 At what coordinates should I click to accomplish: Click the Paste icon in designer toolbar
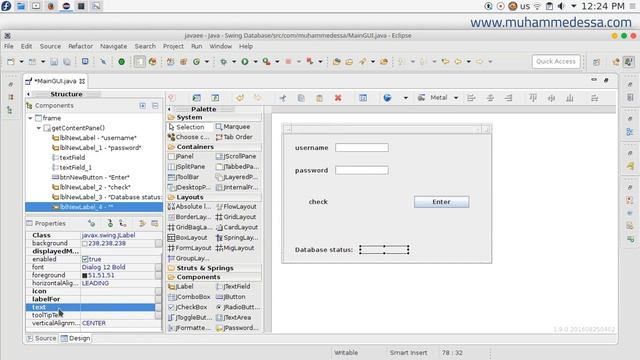320,98
